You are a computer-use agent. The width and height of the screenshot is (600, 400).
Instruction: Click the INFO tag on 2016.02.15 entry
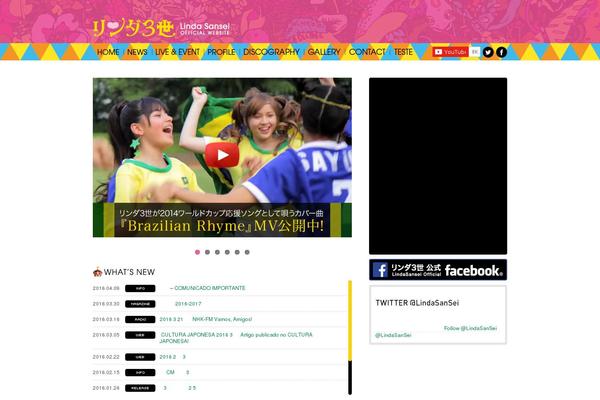click(x=140, y=372)
